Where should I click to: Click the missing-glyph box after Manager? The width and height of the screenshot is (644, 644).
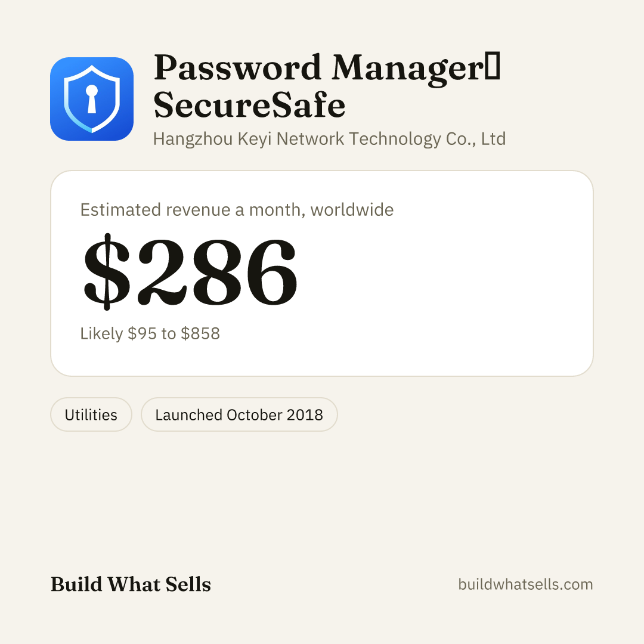point(492,66)
